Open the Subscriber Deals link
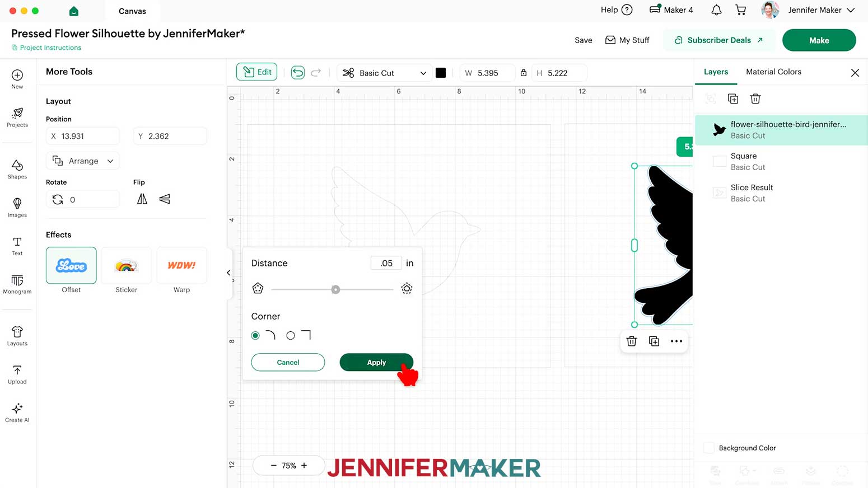Screen dimensions: 868x488 pos(719,40)
